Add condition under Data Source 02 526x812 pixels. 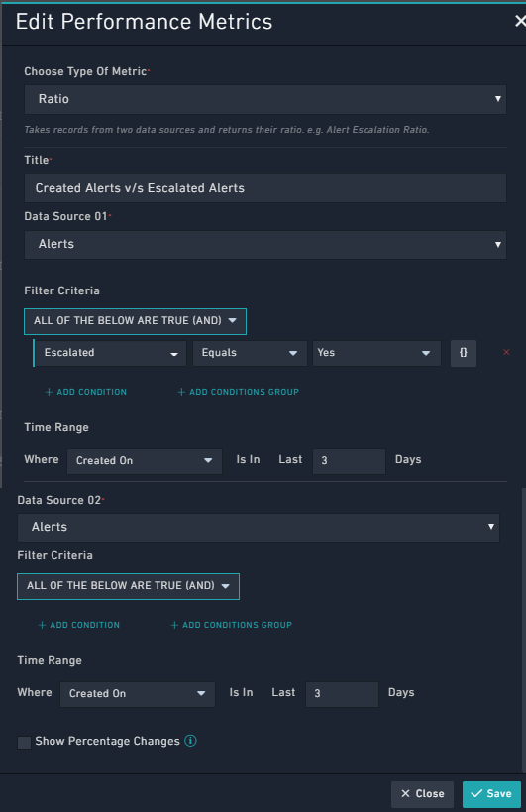[x=79, y=625]
